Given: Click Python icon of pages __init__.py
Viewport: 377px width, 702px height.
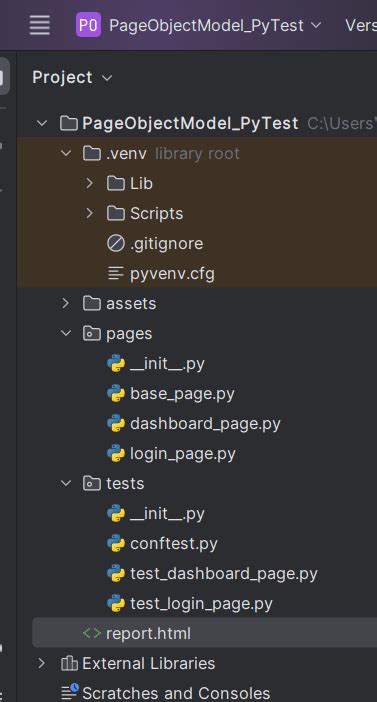Looking at the screenshot, I should click(116, 364).
